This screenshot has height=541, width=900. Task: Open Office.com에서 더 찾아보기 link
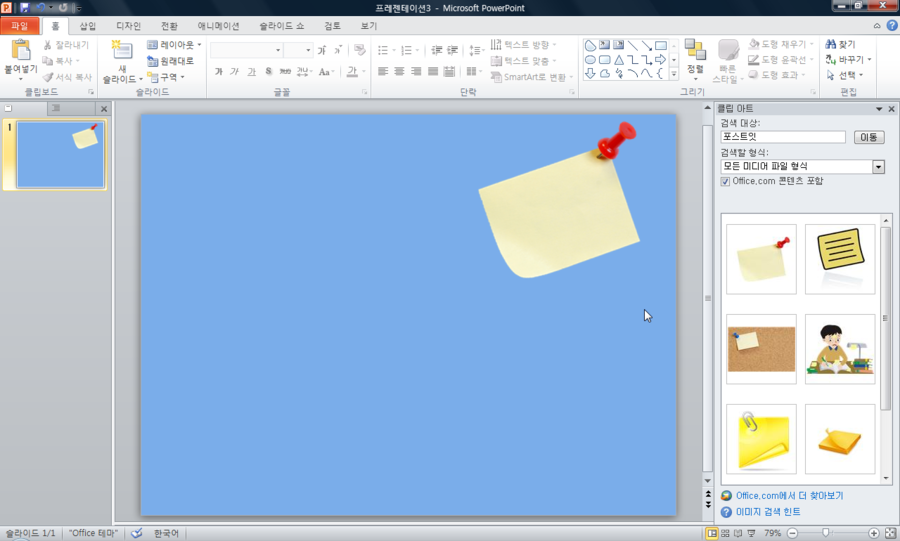click(x=789, y=495)
